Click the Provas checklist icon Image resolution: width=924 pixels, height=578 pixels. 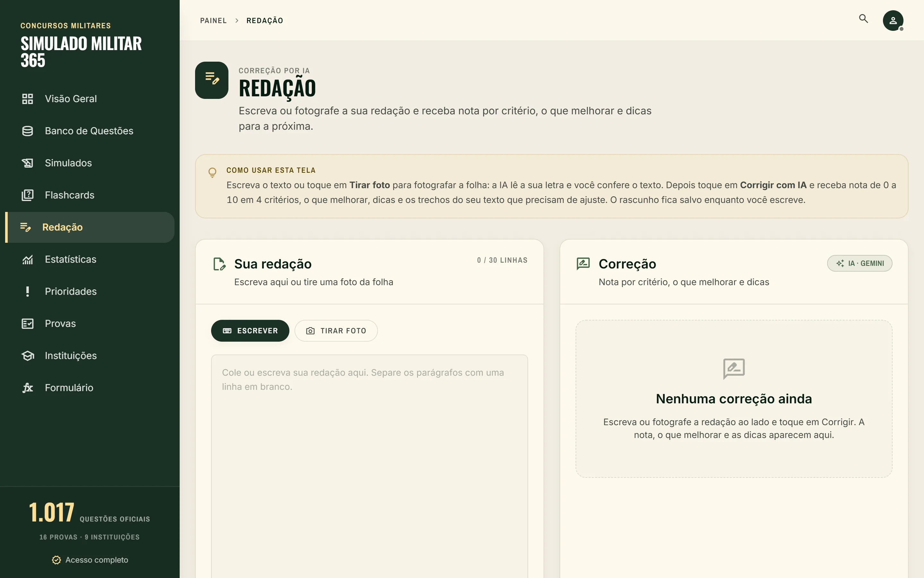(x=28, y=323)
